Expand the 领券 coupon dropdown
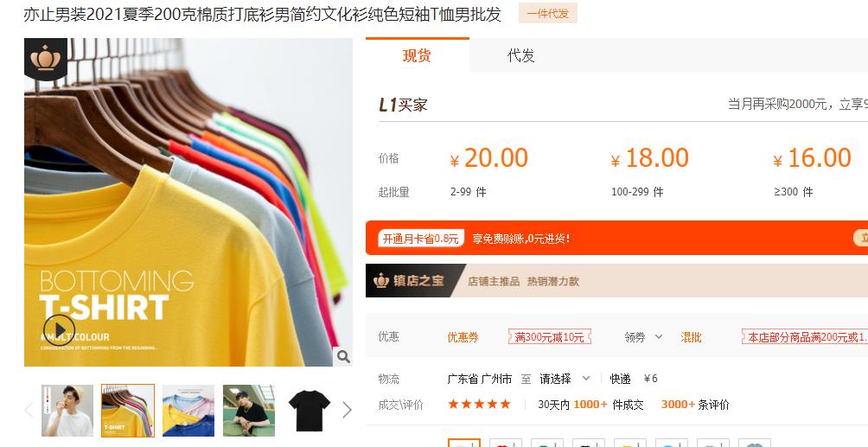868x447 pixels. [644, 337]
